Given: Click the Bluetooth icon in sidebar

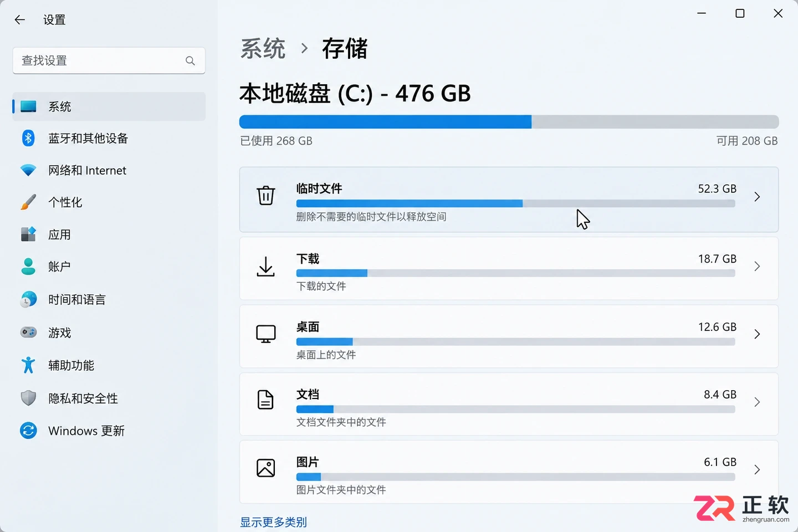Looking at the screenshot, I should 28,138.
